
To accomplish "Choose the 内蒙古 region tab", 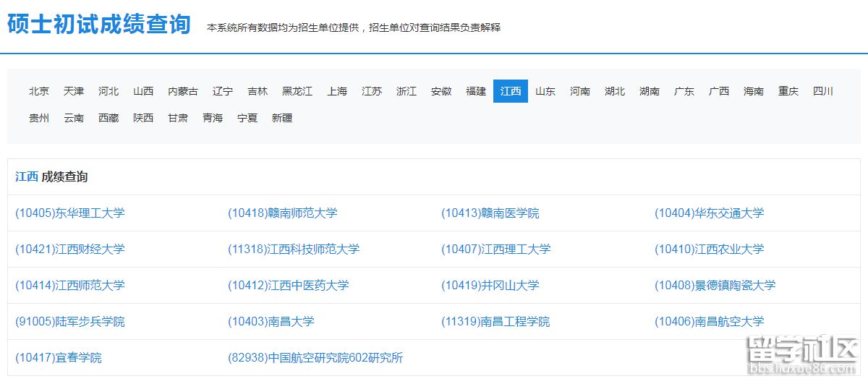I will coord(183,91).
